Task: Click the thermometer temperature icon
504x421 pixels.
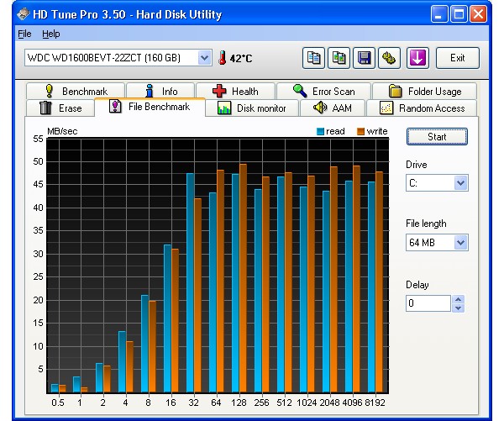Action: [222, 58]
